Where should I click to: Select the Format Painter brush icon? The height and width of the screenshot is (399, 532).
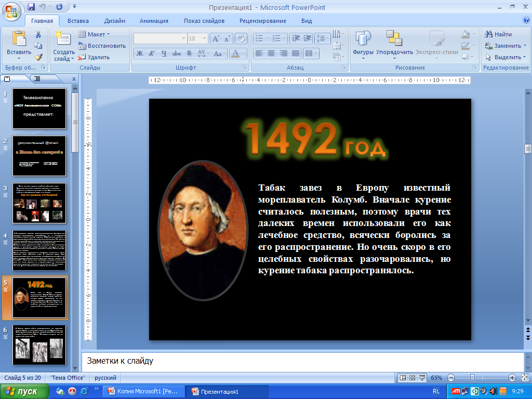[x=38, y=57]
